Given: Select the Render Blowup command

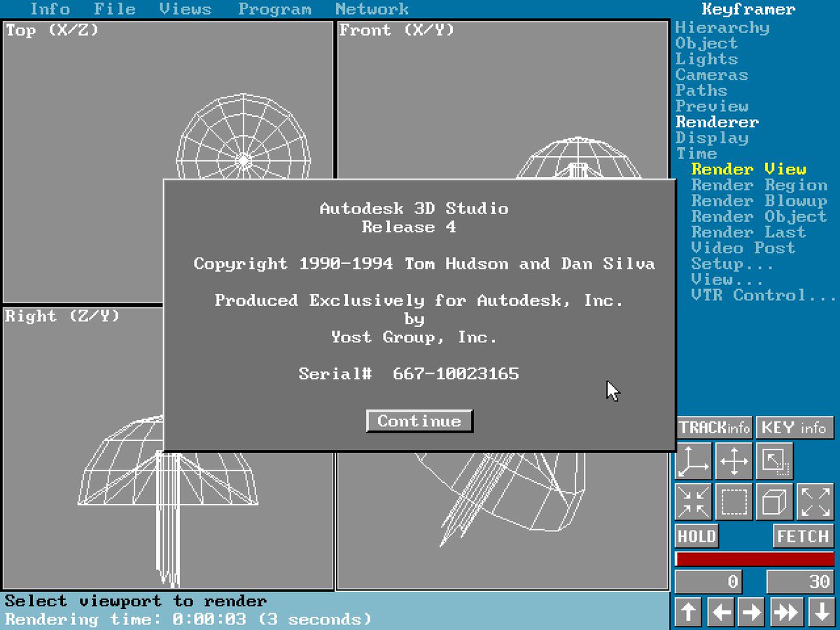Looking at the screenshot, I should pos(759,201).
